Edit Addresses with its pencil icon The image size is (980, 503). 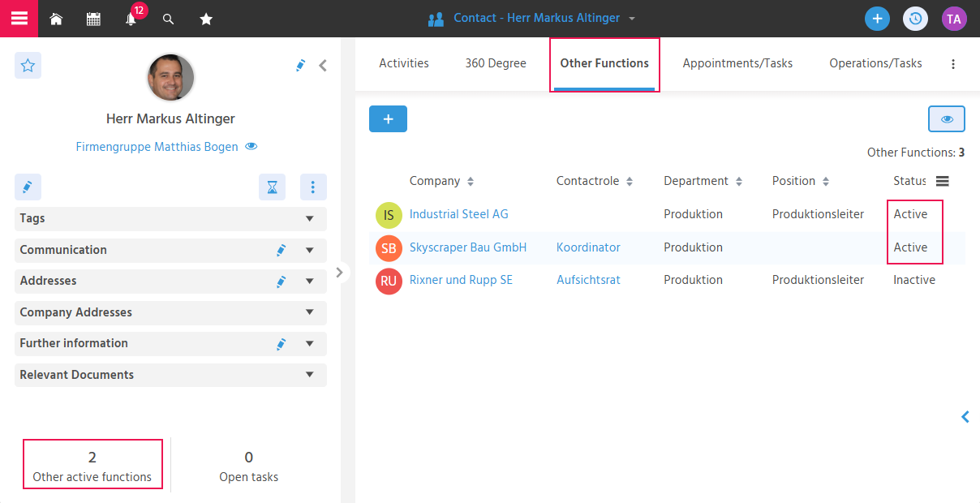coord(281,282)
